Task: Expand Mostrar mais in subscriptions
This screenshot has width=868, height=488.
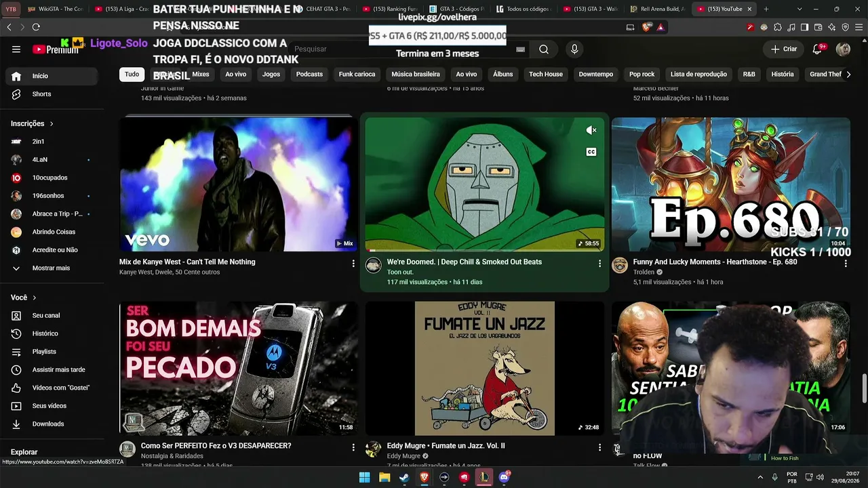Action: [x=52, y=268]
